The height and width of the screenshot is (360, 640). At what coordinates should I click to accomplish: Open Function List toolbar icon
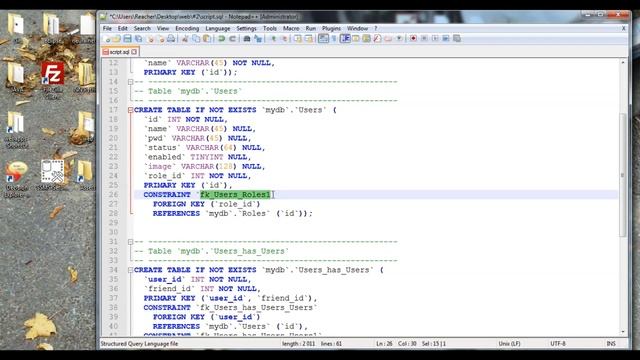377,38
